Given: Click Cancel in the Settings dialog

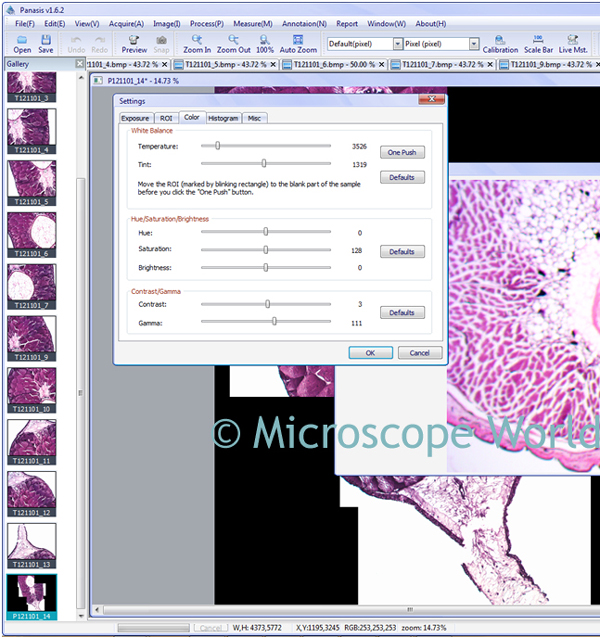Looking at the screenshot, I should pyautogui.click(x=420, y=353).
